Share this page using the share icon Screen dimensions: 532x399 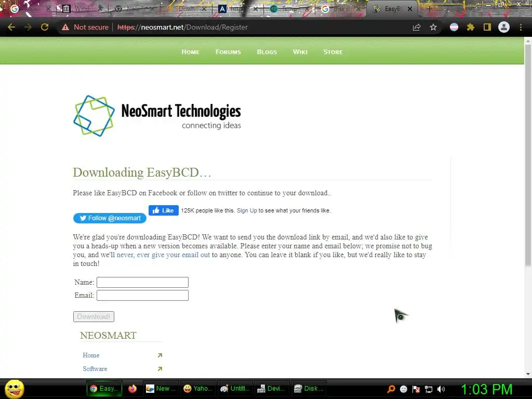pos(417,27)
